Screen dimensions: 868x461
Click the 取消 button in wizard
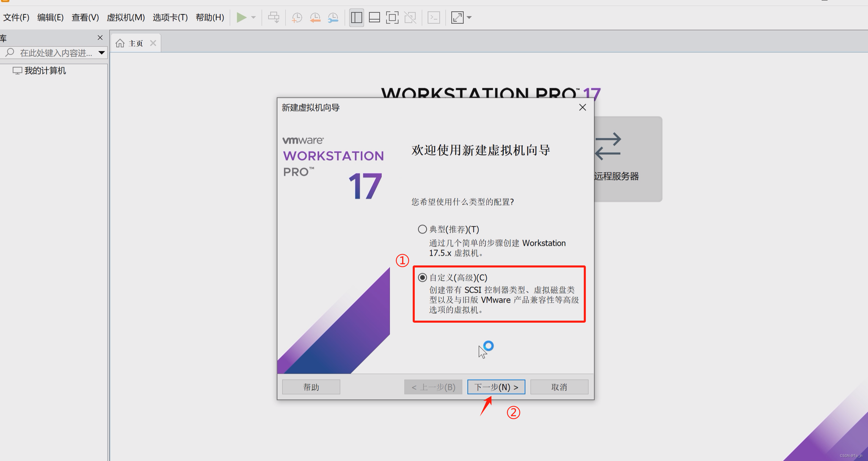coord(559,387)
